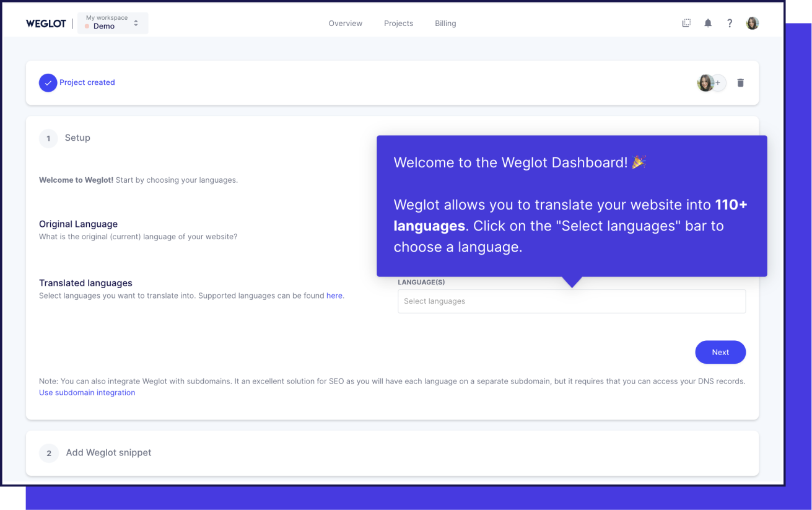Open the supported languages here link

tap(334, 296)
